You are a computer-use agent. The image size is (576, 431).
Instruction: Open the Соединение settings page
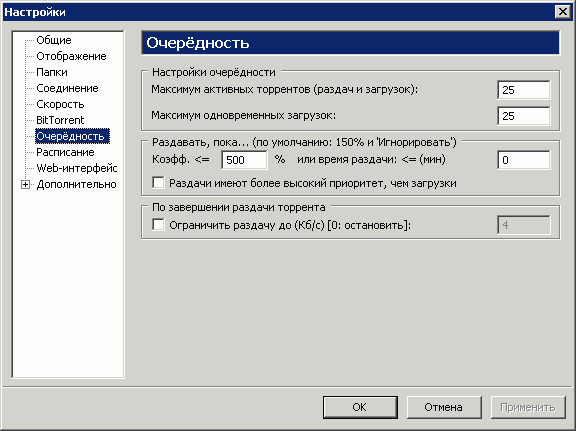[x=67, y=88]
